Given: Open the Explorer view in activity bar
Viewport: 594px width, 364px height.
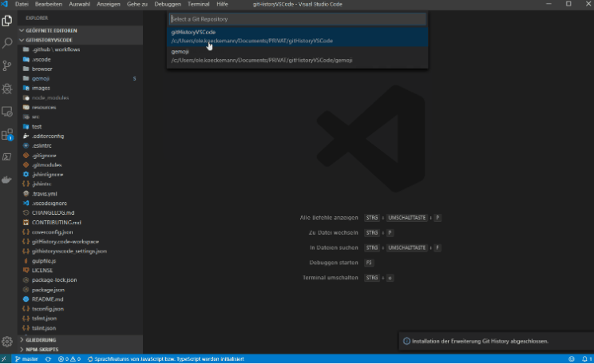Looking at the screenshot, I should [x=7, y=21].
